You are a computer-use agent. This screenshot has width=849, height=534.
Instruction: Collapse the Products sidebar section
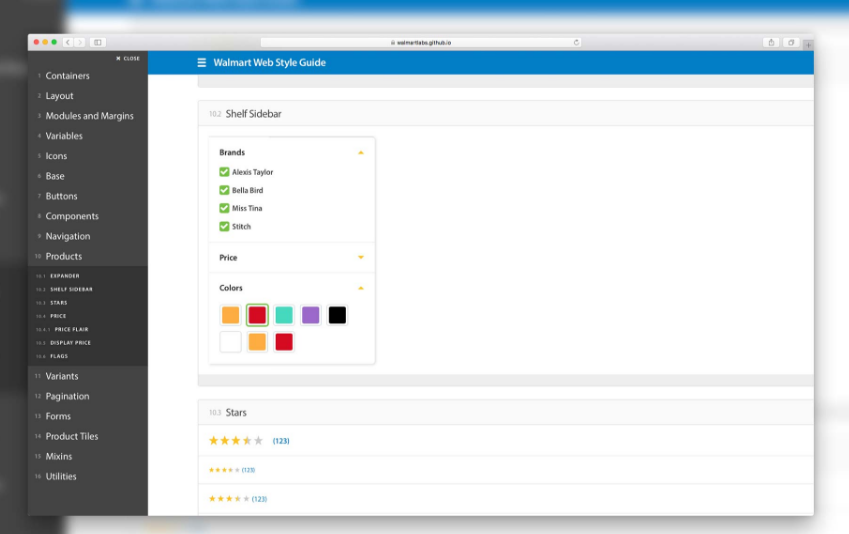coord(64,256)
